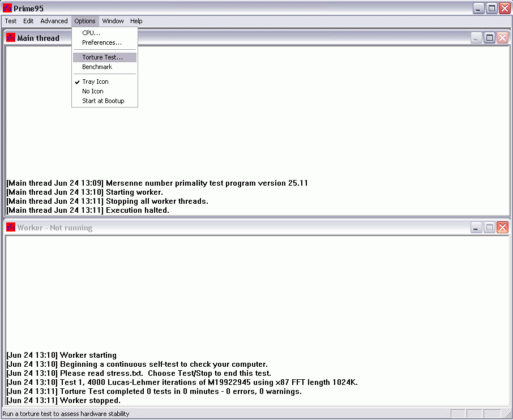Choose CPU... from Options menu
Screen dimensions: 513x420
click(105, 33)
